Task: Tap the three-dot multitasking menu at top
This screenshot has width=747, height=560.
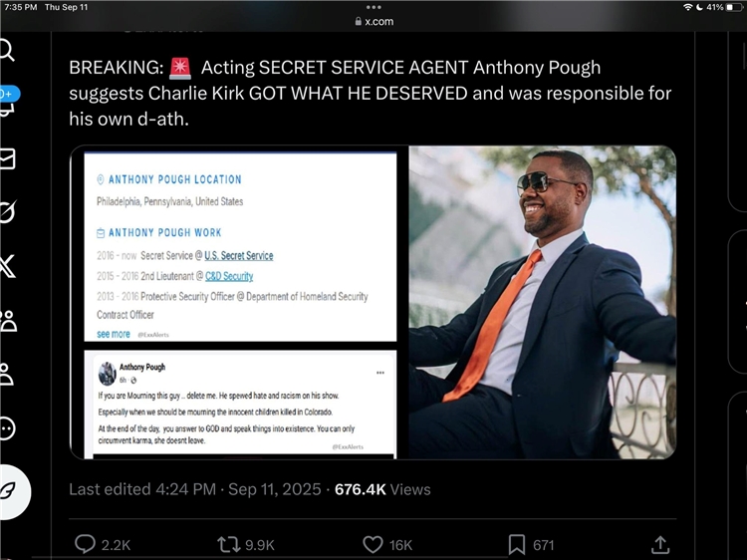Action: point(373,7)
